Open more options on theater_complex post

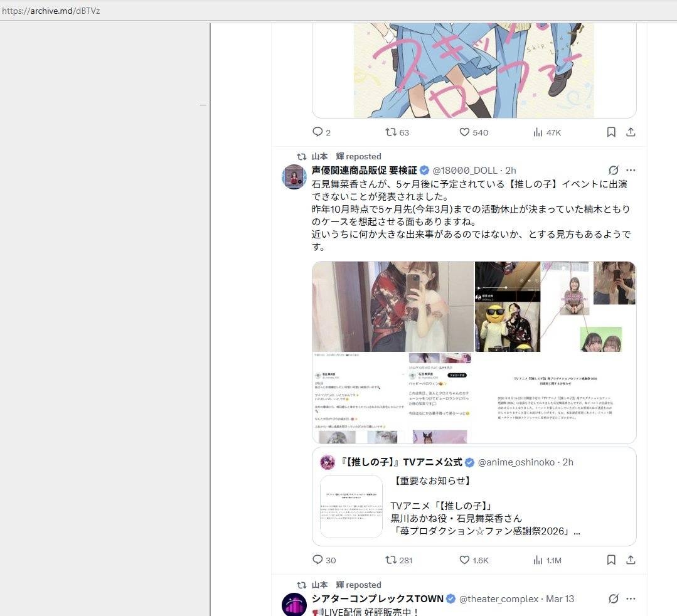(x=631, y=599)
